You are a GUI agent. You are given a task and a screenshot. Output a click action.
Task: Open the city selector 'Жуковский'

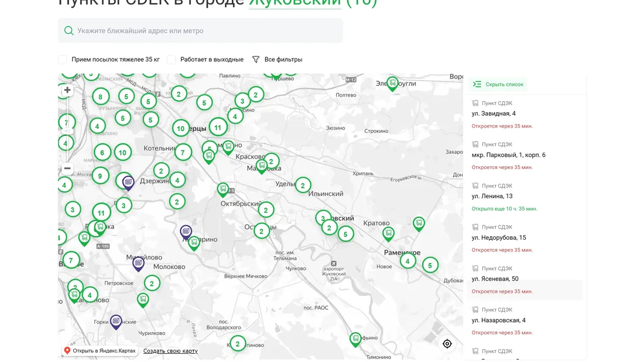(294, 3)
